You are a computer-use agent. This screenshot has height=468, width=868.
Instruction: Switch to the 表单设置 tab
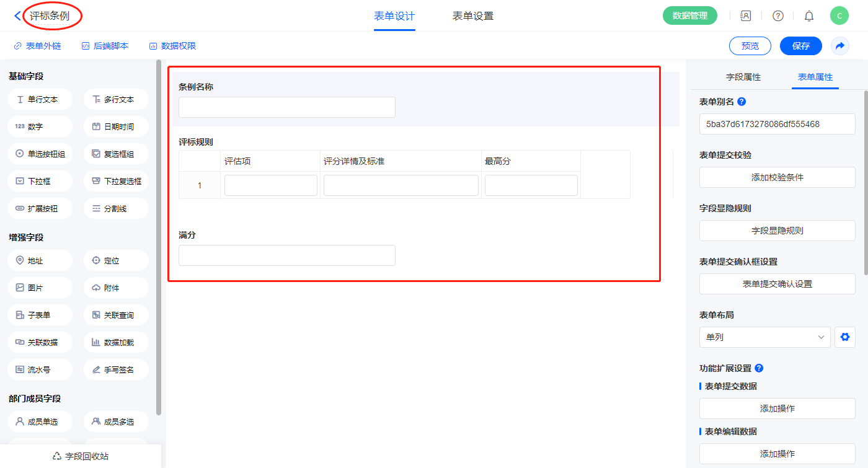click(472, 16)
